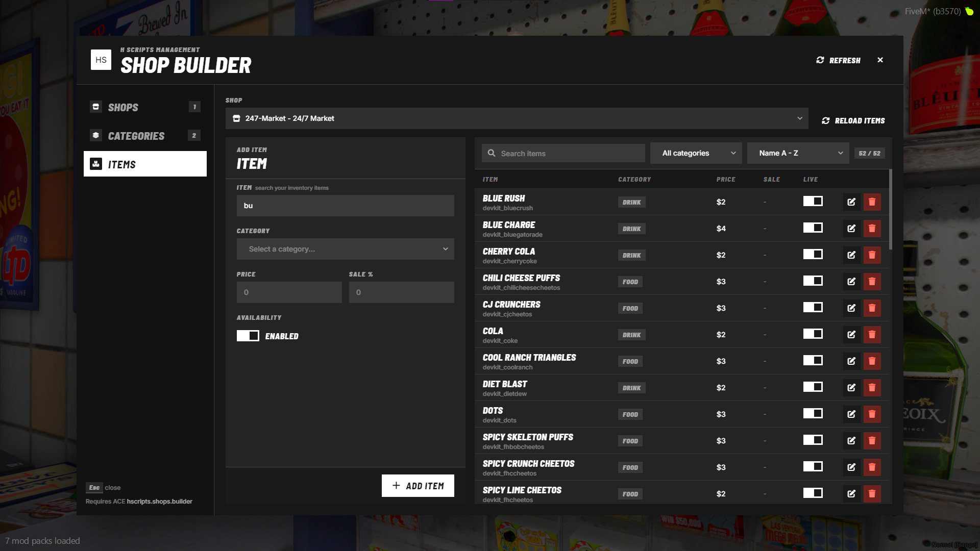Edit the Blue Rush item
Image resolution: width=980 pixels, height=551 pixels.
[x=851, y=202]
